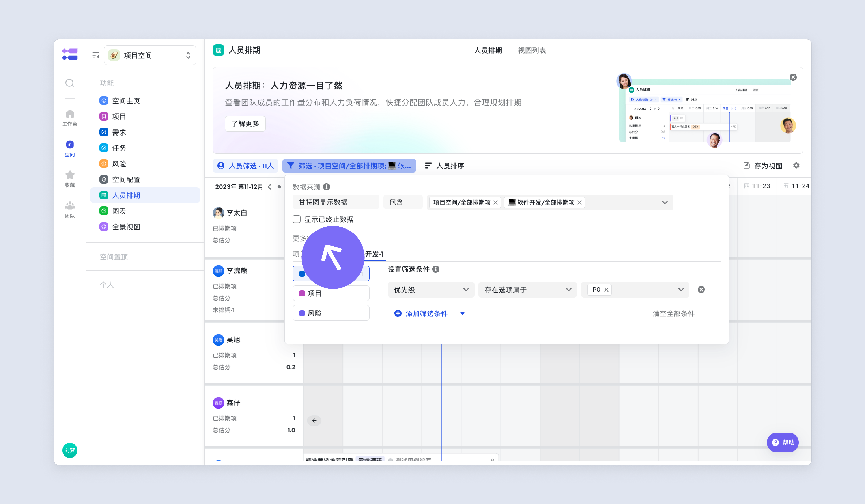
Task: Toggle the 筛选 filter panel button
Action: (349, 166)
